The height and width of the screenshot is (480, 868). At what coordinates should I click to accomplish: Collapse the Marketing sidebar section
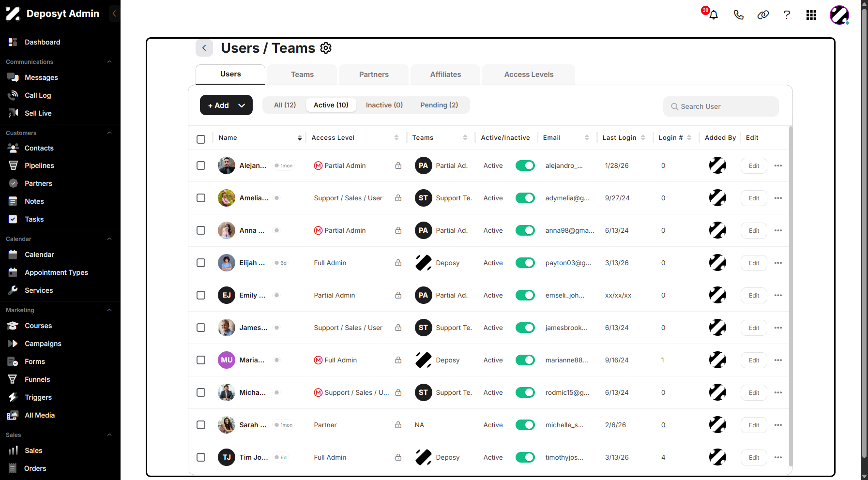click(x=109, y=310)
